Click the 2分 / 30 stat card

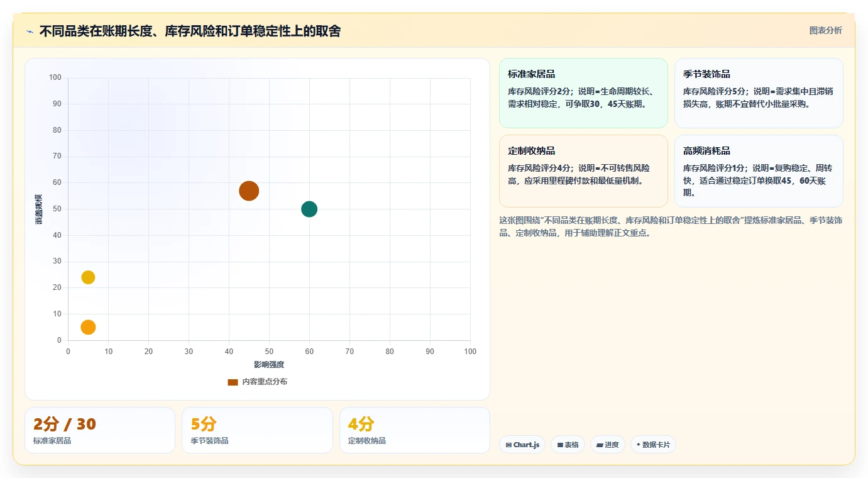tap(100, 430)
